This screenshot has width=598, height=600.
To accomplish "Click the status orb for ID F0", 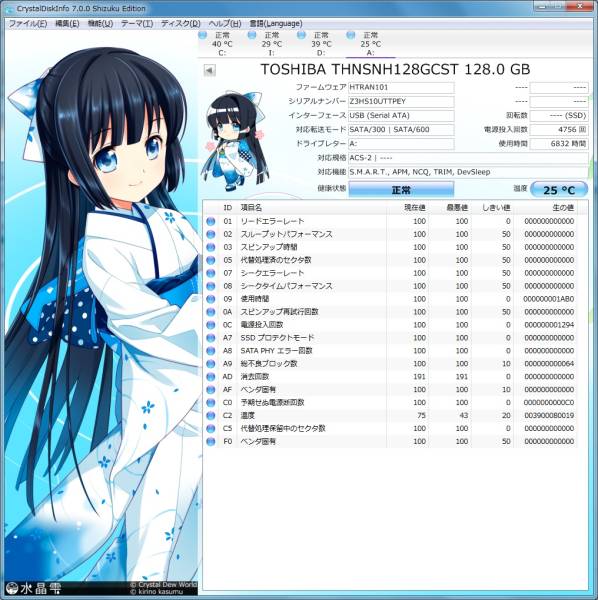I will (210, 442).
